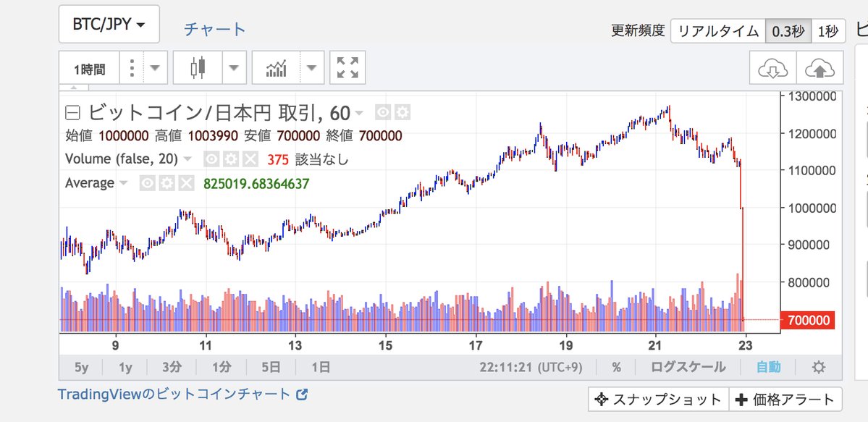
Task: Toggle visibility eye of the Volume indicator
Action: 211,159
